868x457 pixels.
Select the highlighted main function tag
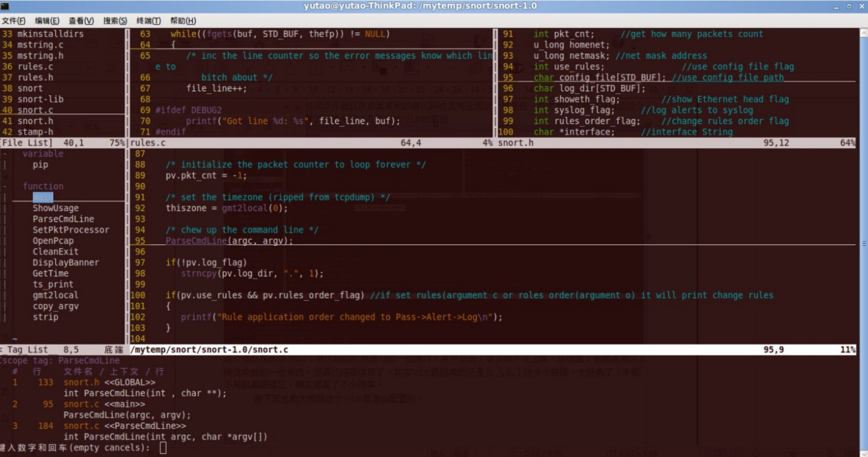point(43,197)
